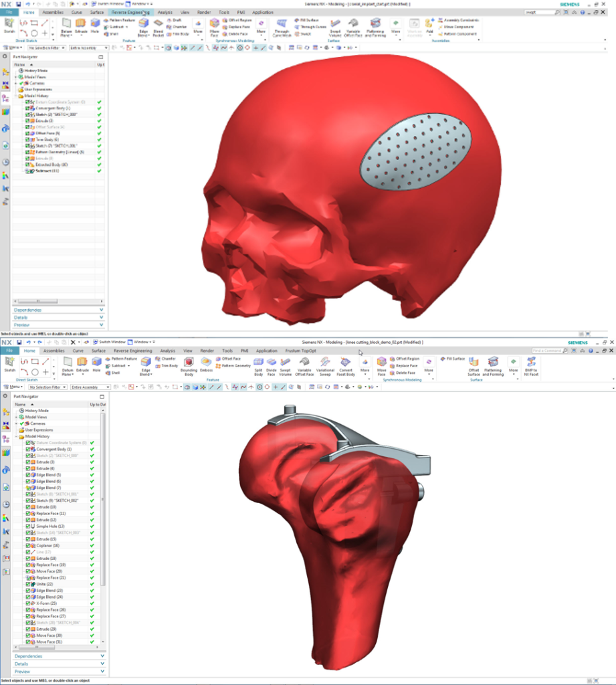Click the Switch Window button in lower window
This screenshot has width=616, height=685.
click(x=108, y=342)
